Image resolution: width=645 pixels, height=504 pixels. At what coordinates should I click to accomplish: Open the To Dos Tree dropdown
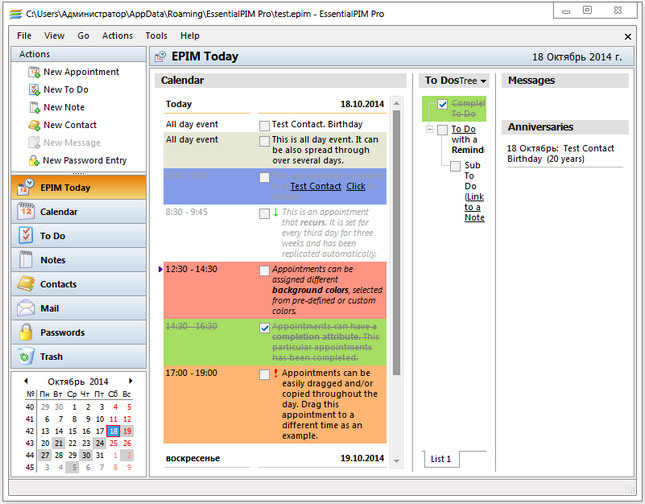484,81
